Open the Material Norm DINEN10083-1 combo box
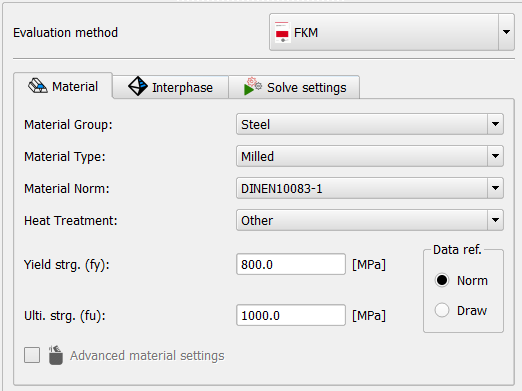The width and height of the screenshot is (522, 391). pos(370,188)
